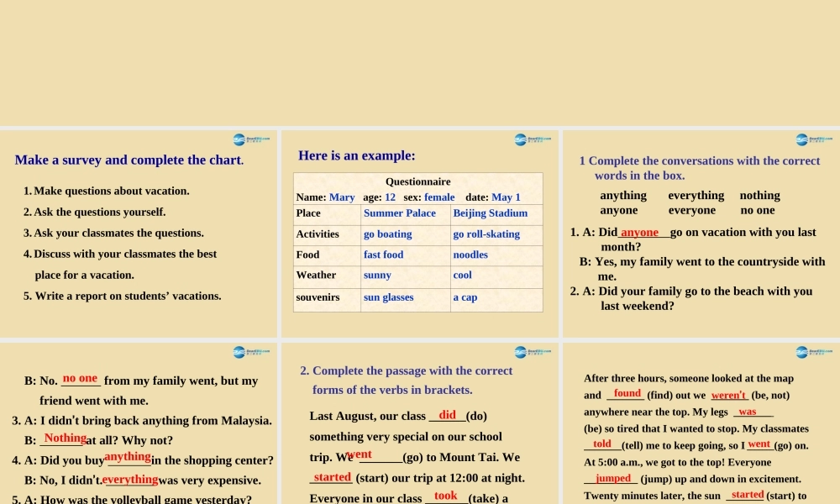
Task: Click the red 'anyone' answer in conversation 1
Action: point(640,233)
